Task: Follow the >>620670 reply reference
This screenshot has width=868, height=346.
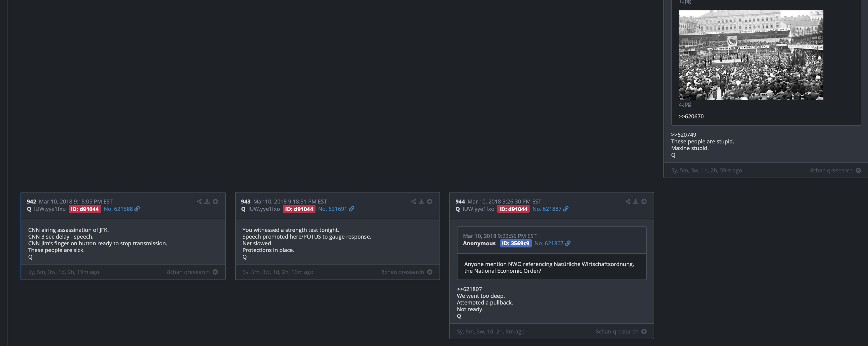Action: pos(691,117)
